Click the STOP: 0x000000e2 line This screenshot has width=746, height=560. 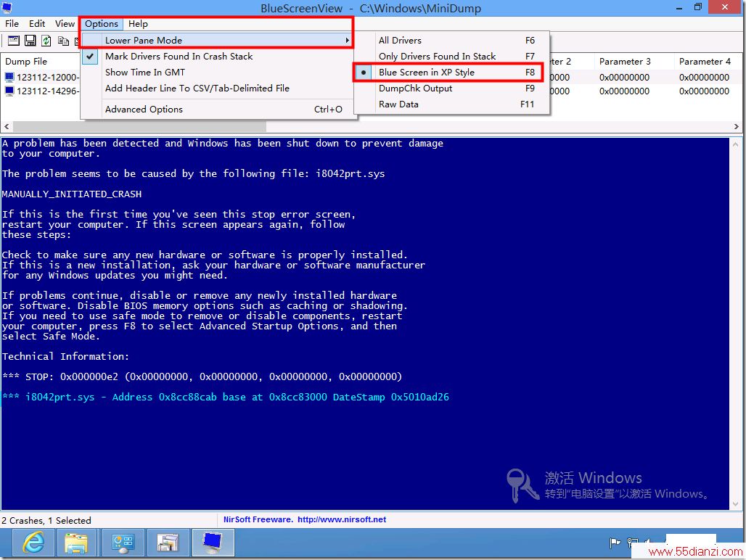coord(202,376)
